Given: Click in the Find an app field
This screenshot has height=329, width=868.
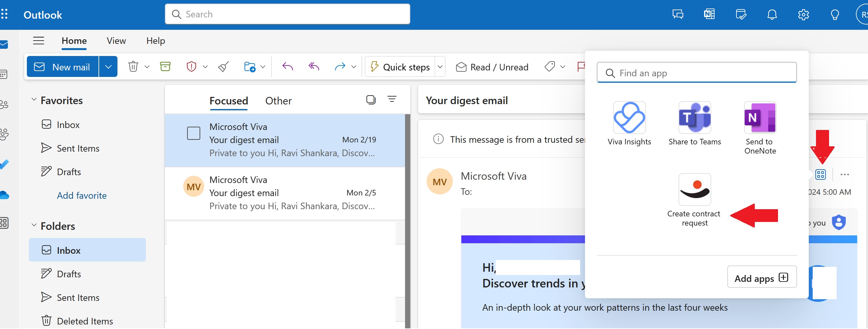Looking at the screenshot, I should click(x=697, y=73).
